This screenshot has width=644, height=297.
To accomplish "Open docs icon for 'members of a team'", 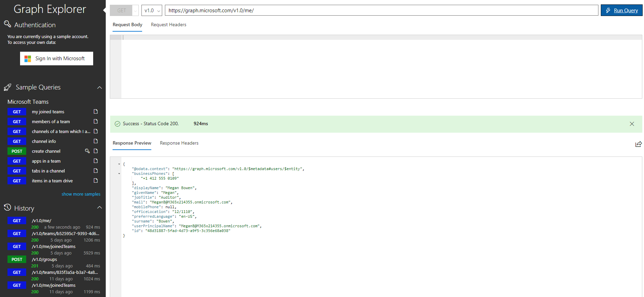I will click(96, 121).
